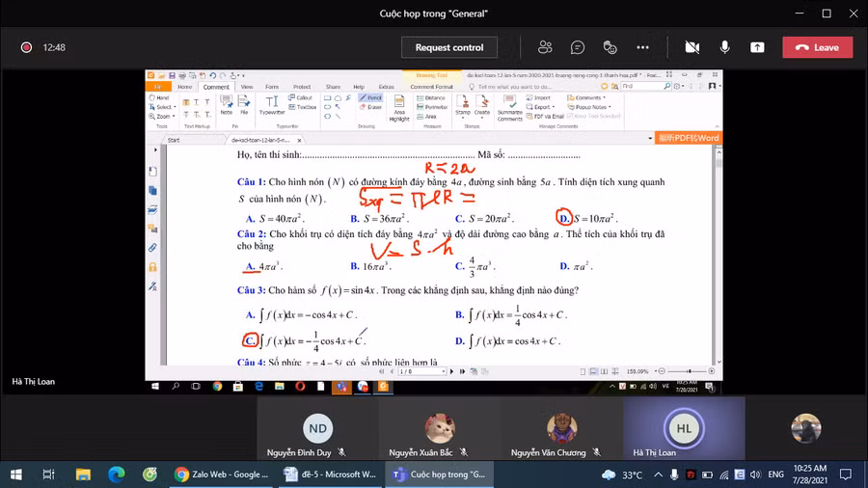
Task: Open the participants list in Teams
Action: (545, 47)
